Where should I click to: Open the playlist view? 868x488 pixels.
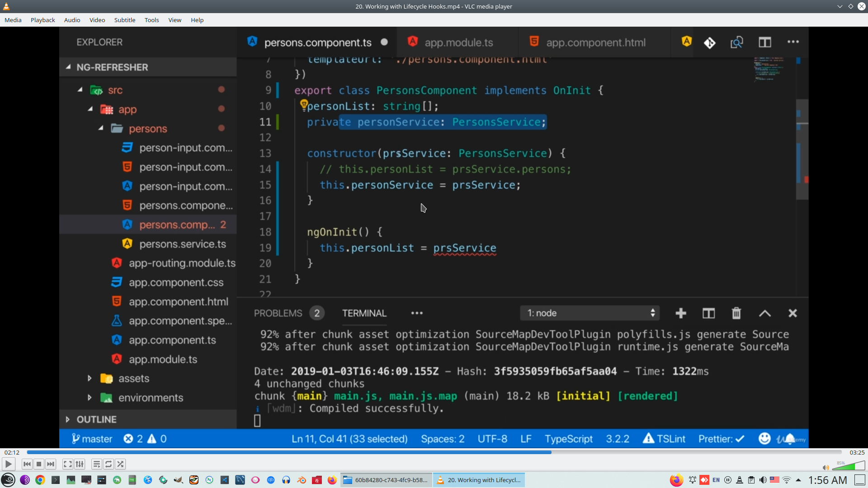click(x=96, y=464)
